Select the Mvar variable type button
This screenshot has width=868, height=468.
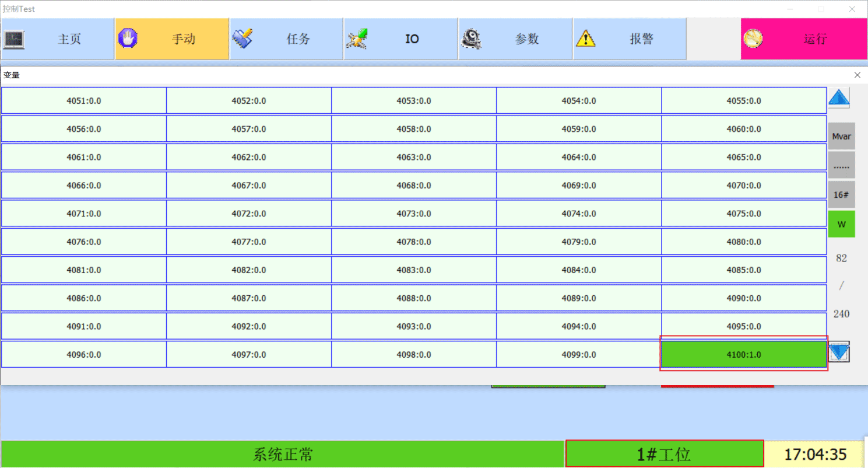[841, 137]
